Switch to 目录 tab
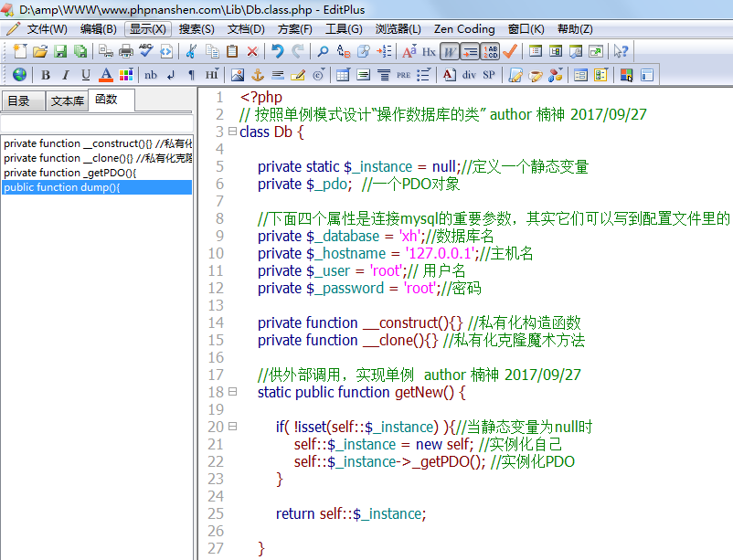The width and height of the screenshot is (733, 560). (23, 100)
